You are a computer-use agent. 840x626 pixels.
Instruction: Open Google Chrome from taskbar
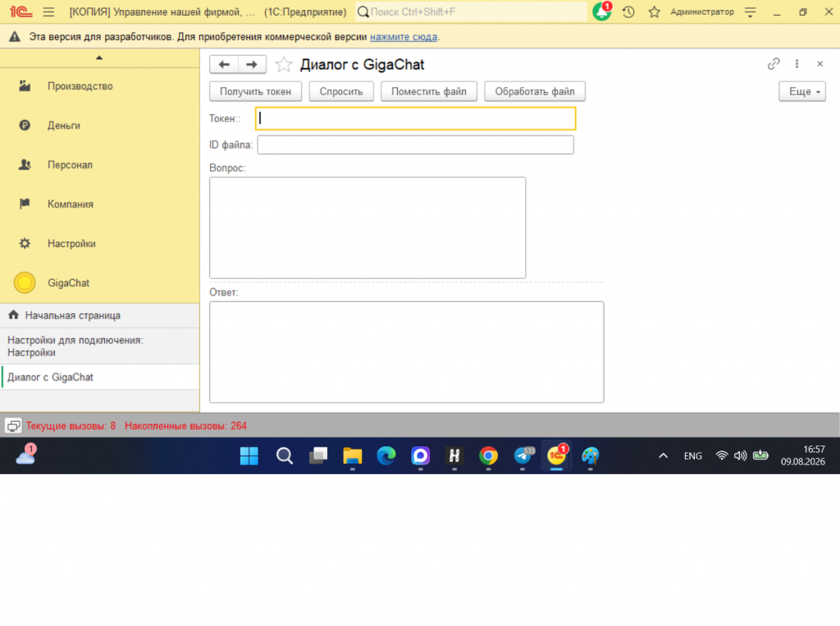488,456
